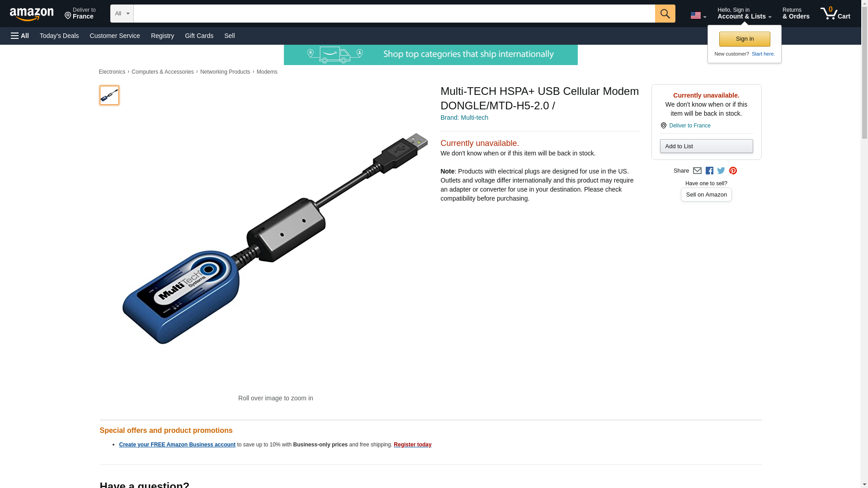
Task: Focus the Amazon search input field
Action: pos(394,14)
